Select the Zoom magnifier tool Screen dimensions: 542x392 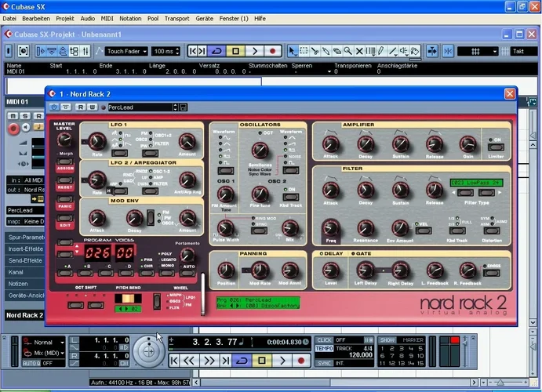tap(348, 51)
